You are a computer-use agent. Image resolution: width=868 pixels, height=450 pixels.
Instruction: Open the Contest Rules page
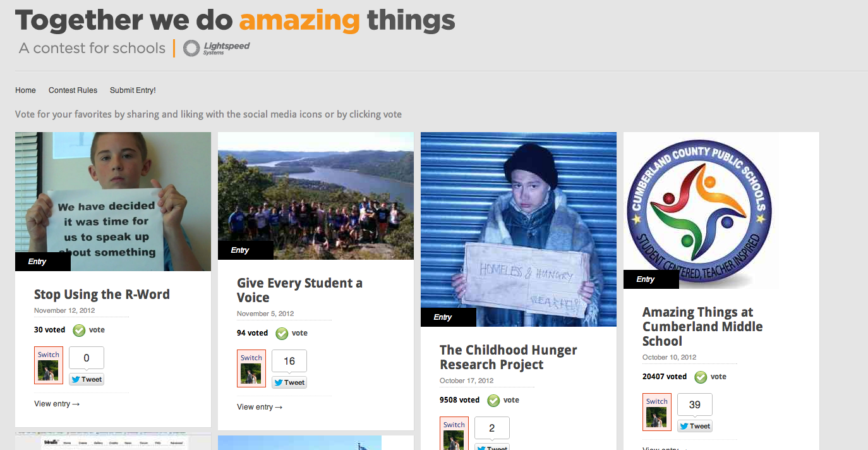73,90
